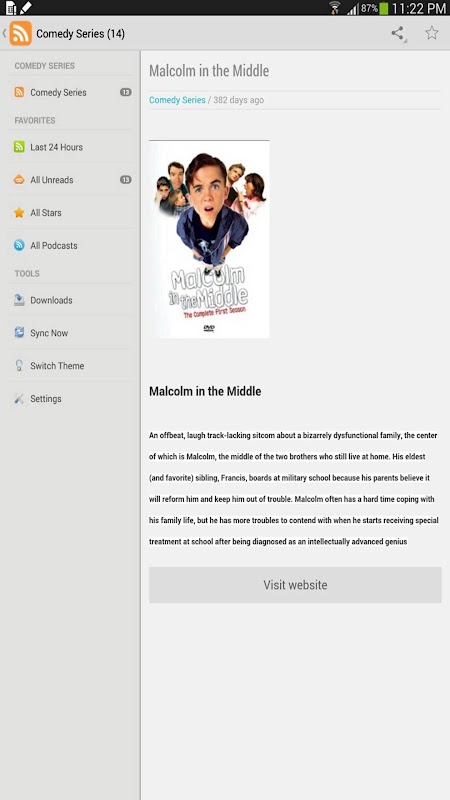Image resolution: width=450 pixels, height=800 pixels.
Task: Click the Visit website button
Action: [x=295, y=585]
